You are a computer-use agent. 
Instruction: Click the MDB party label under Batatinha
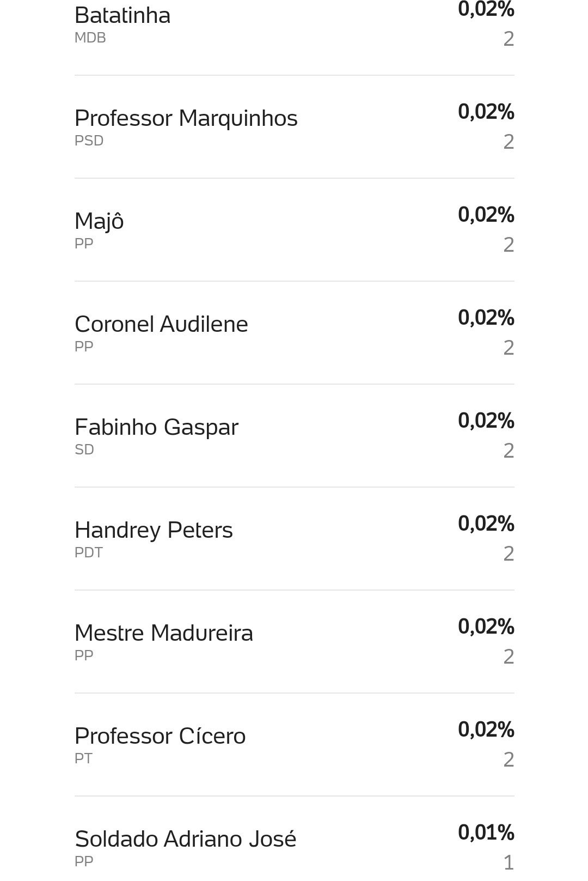click(x=90, y=38)
